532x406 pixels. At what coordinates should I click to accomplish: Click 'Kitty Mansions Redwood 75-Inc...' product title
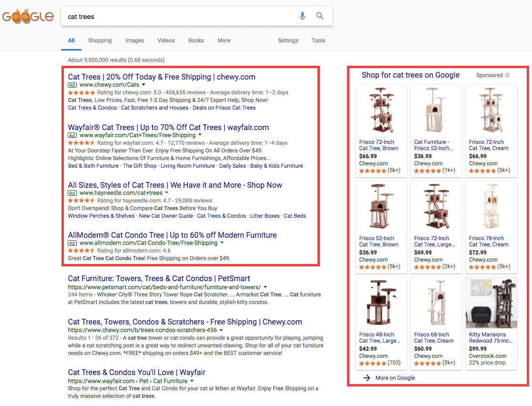pyautogui.click(x=491, y=338)
